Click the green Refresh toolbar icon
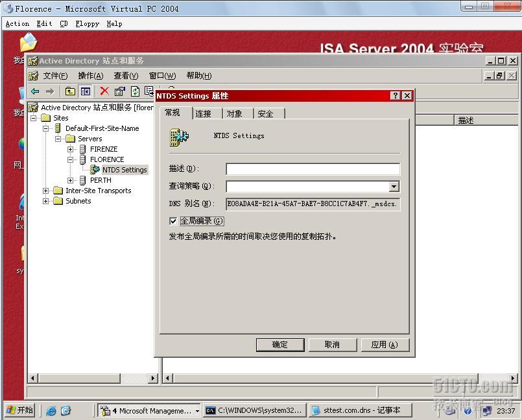This screenshot has height=420, width=522. 135,91
